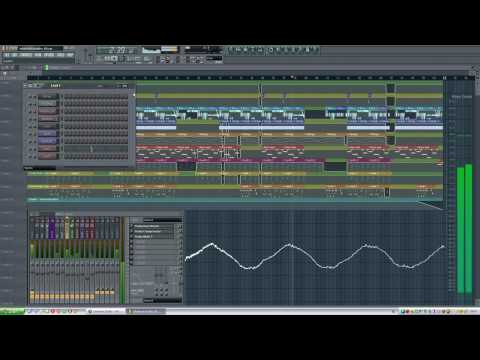480x360 pixels.
Task: Select the purple-highlighted mixer track
Action: (52, 228)
